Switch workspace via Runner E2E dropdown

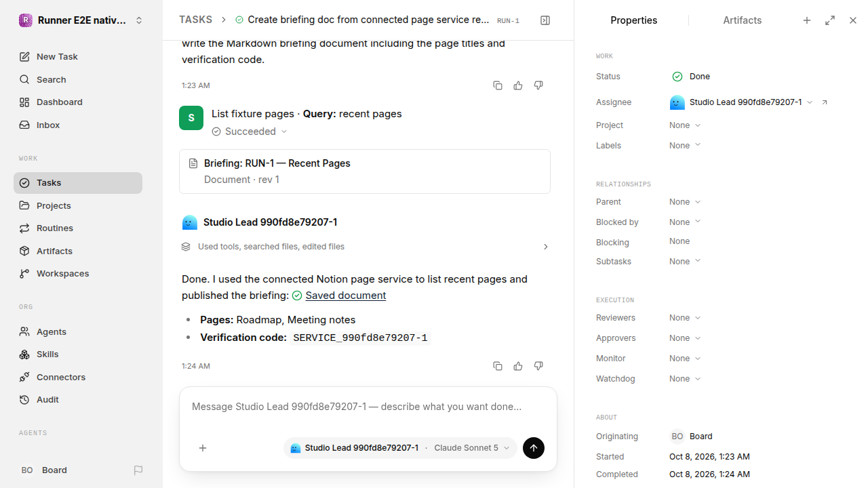tap(81, 20)
